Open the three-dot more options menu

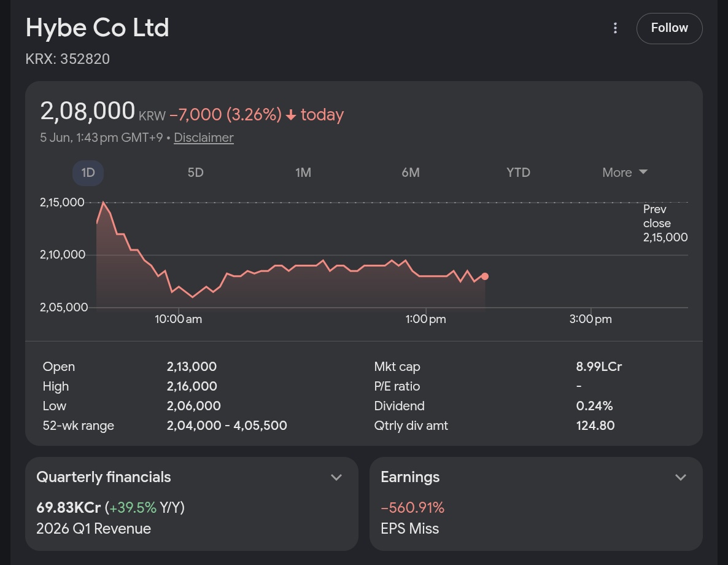615,28
